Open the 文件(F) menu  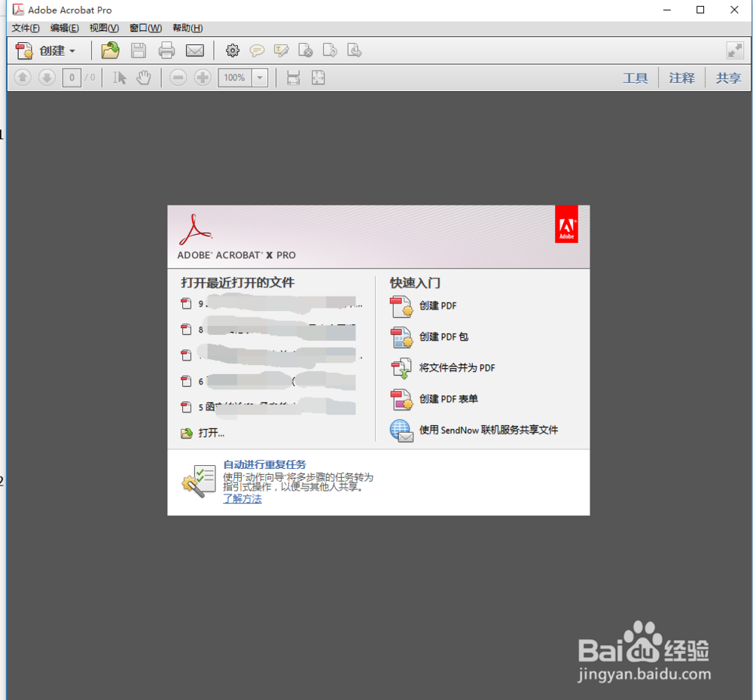(26, 28)
